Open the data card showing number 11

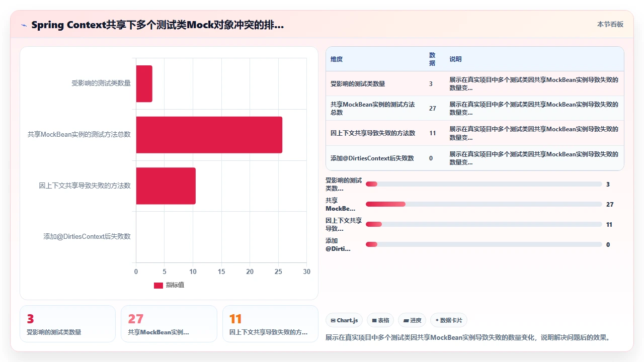tap(270, 324)
